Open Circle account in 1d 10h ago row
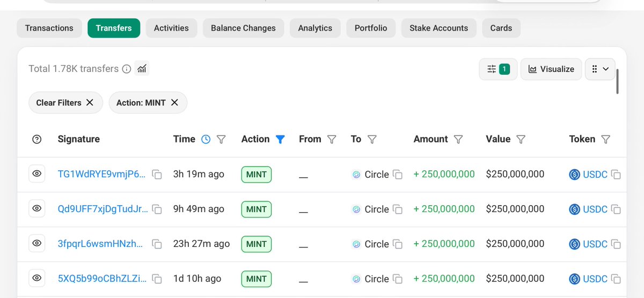The width and height of the screenshot is (644, 298). click(376, 279)
